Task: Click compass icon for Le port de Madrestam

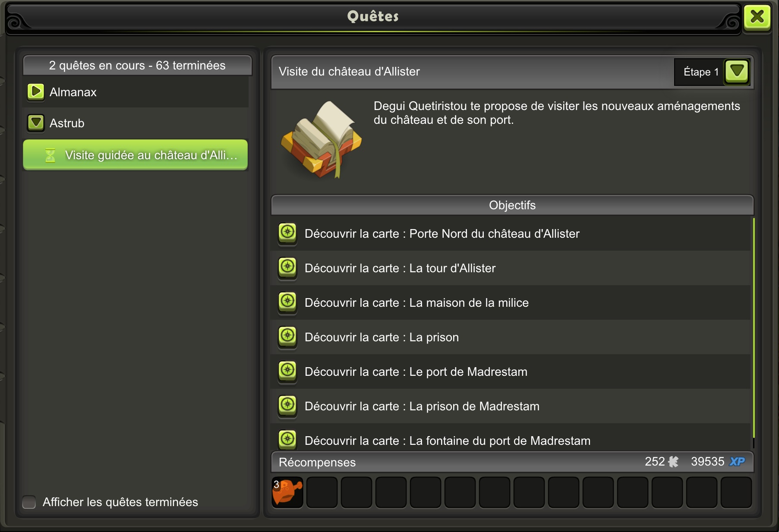Action: (x=287, y=371)
